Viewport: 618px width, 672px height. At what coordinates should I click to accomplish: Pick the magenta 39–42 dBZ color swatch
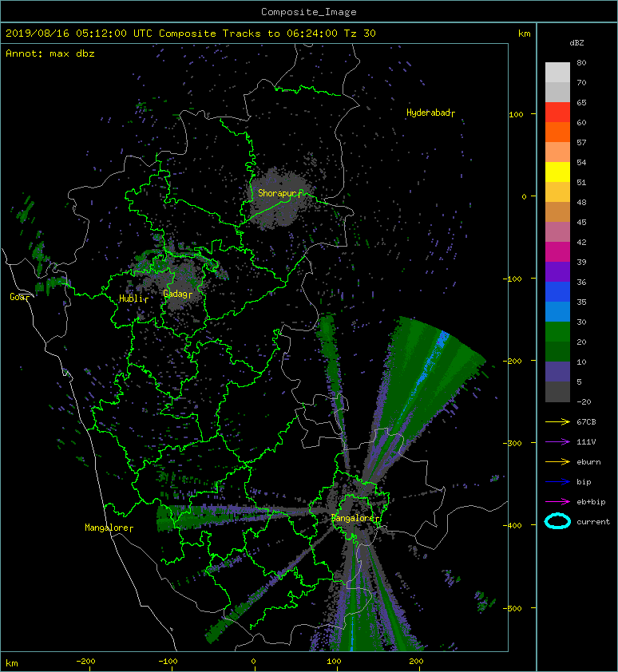[x=557, y=251]
